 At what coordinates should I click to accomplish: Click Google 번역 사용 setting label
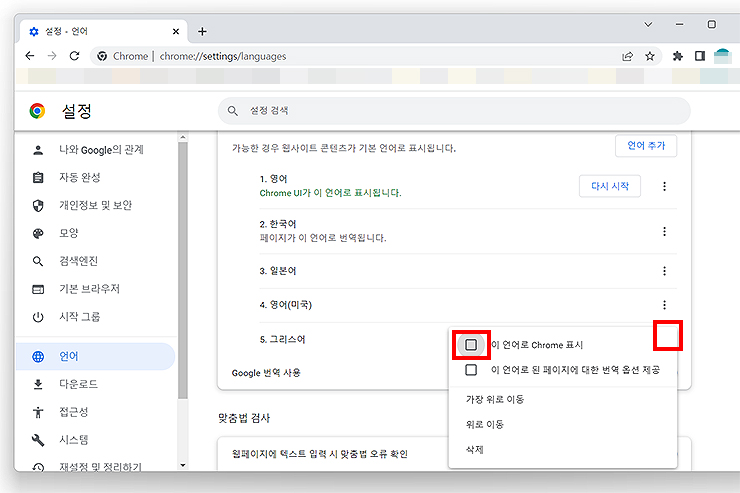tap(266, 373)
